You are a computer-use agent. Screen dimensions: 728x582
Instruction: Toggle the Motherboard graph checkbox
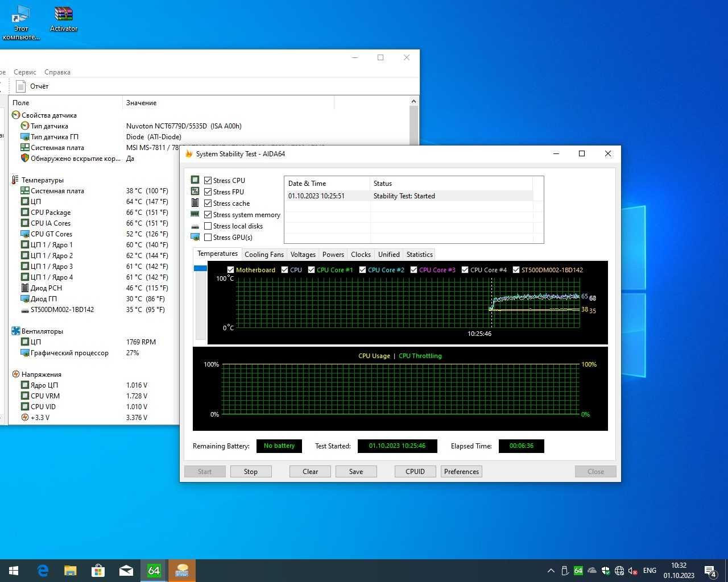pos(230,269)
